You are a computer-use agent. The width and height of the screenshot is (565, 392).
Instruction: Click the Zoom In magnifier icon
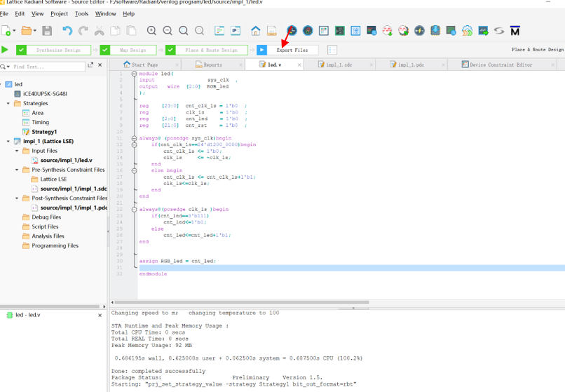pyautogui.click(x=151, y=31)
